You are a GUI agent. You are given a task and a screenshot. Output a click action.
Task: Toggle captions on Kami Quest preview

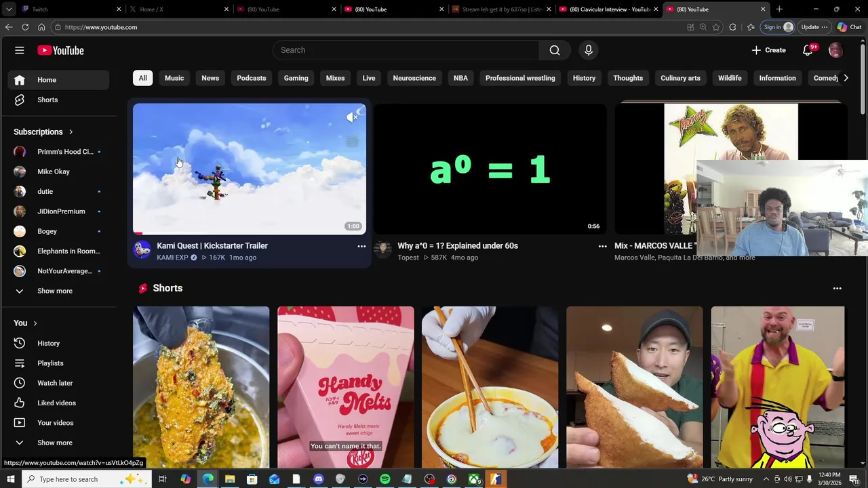352,142
